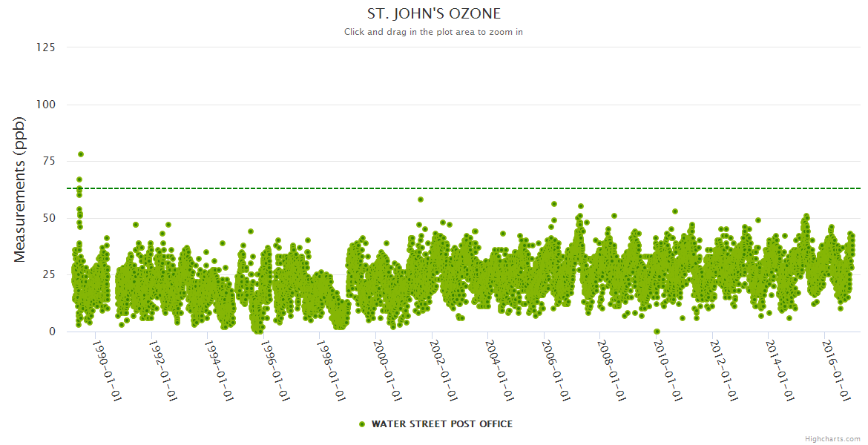The image size is (868, 445).
Task: Click the dashed green threshold line
Action: [x=475, y=188]
